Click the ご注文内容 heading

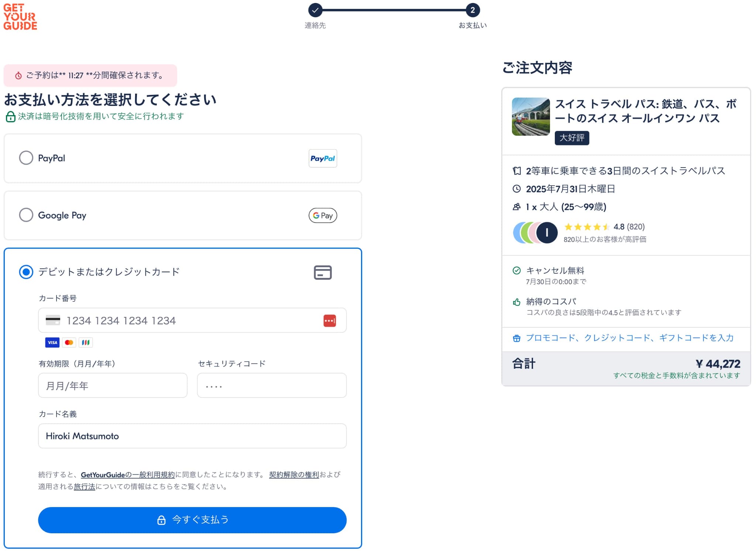[537, 68]
